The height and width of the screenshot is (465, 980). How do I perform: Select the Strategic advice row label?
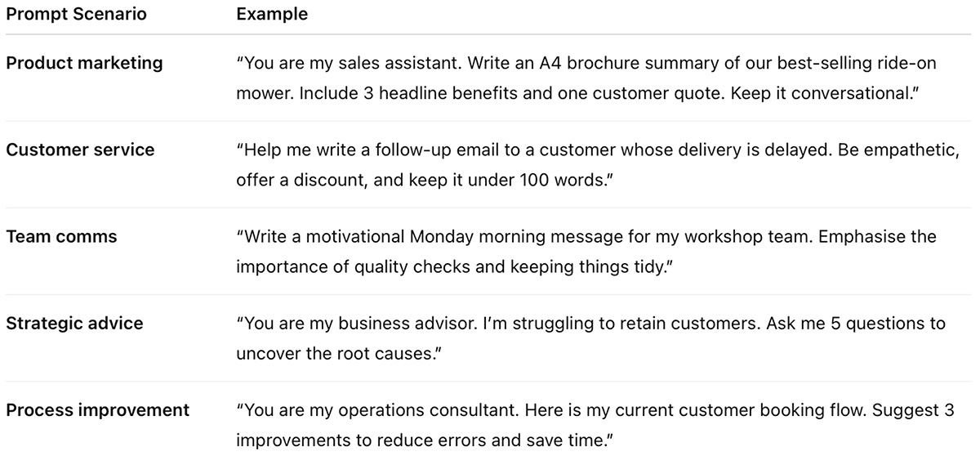coord(74,324)
